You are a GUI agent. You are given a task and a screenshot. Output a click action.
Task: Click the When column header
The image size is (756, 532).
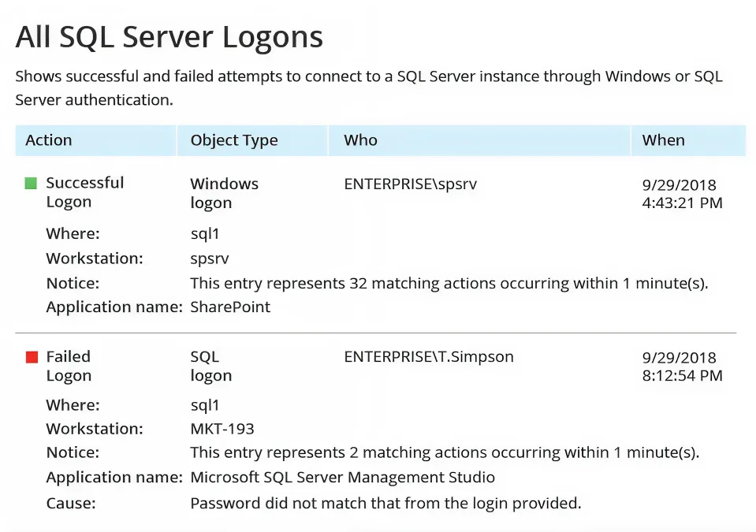point(663,140)
